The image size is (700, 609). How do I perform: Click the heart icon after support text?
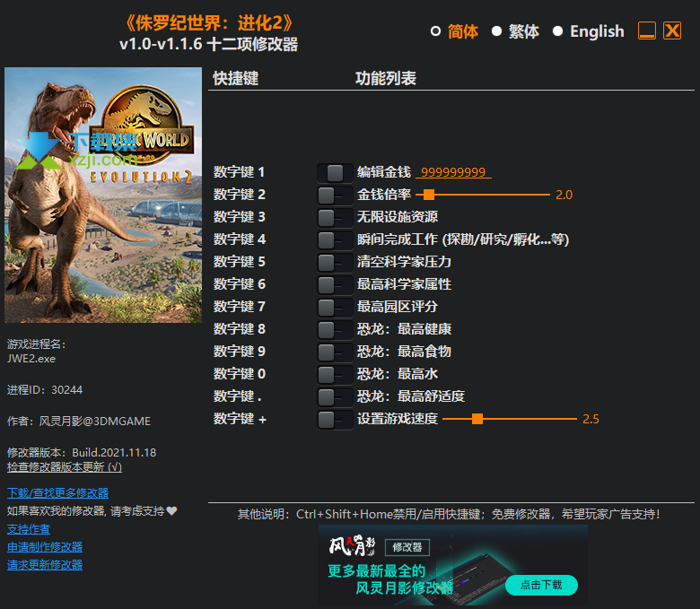coord(172,511)
